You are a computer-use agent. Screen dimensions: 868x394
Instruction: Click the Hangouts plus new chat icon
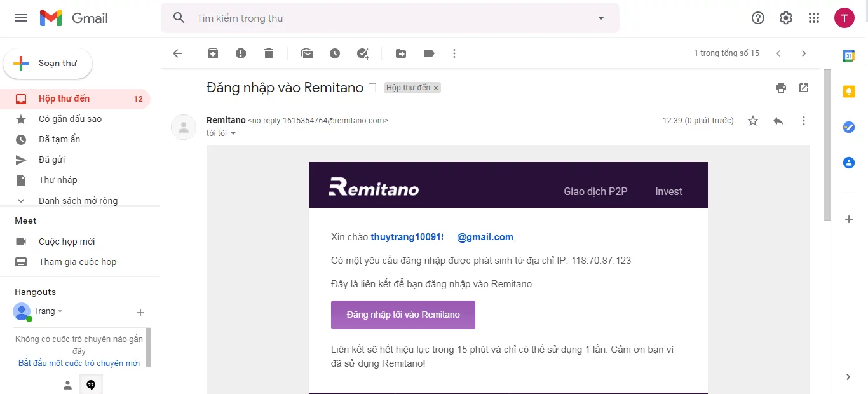(140, 313)
